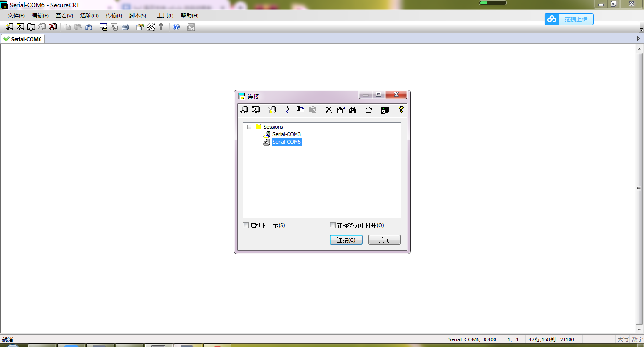The width and height of the screenshot is (644, 347).
Task: Open session Properties from 连接 dialog toolbar
Action: (341, 109)
